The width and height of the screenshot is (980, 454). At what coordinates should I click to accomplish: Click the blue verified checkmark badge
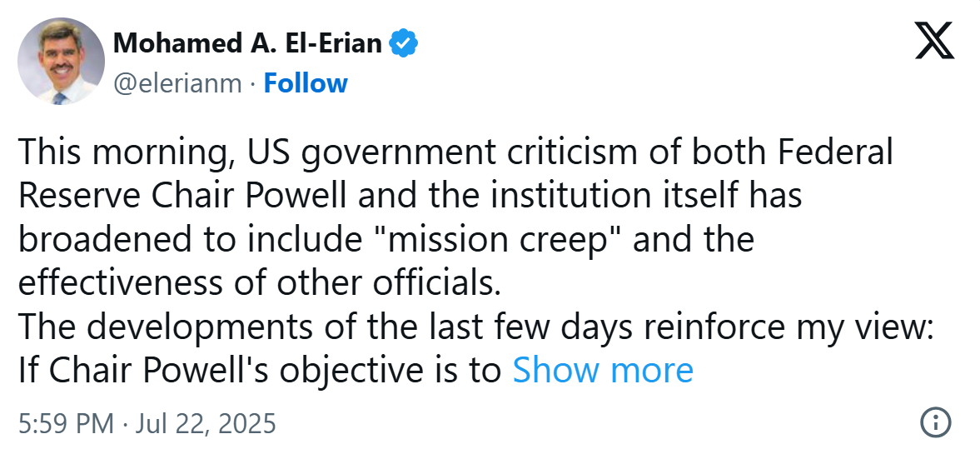click(404, 42)
